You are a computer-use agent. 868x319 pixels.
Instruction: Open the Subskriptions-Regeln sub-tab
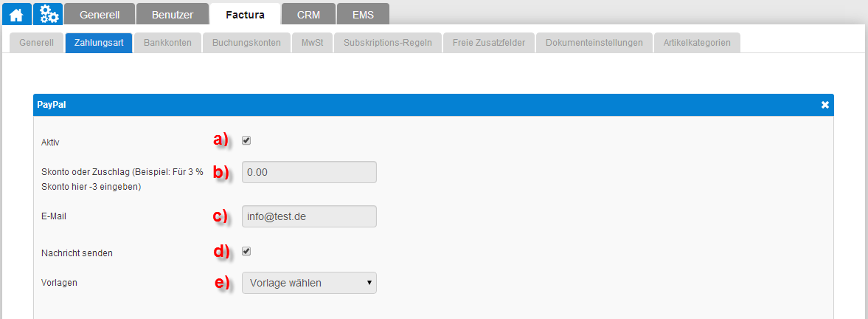[387, 43]
